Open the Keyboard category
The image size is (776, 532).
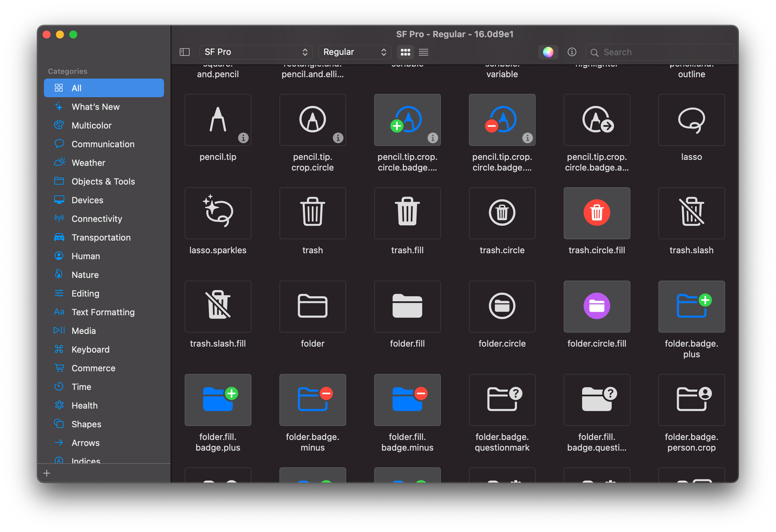104,349
